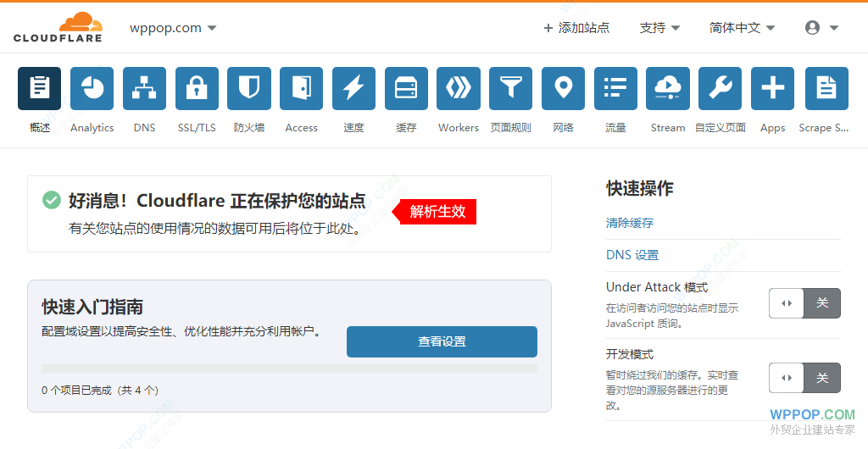Open the Analytics pie chart icon
Screen dimensions: 868x449
[92, 88]
